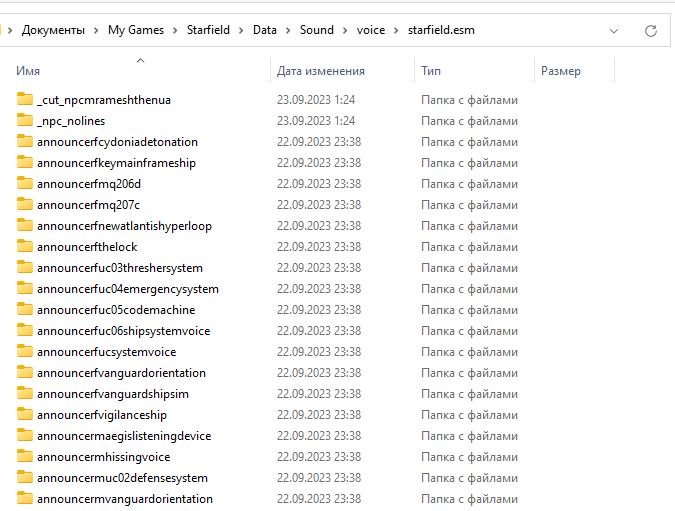Select folder name announcerfuc03threshersystem

tap(120, 268)
